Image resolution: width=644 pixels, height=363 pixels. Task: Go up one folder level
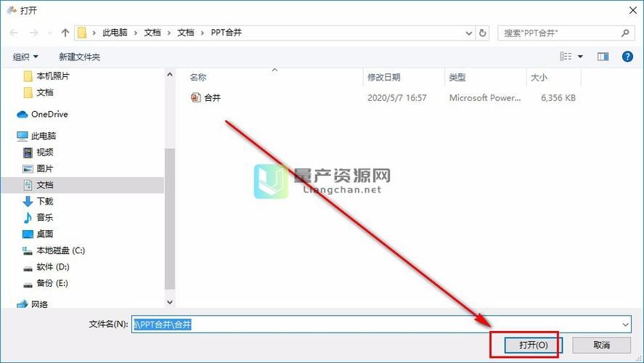[x=65, y=33]
